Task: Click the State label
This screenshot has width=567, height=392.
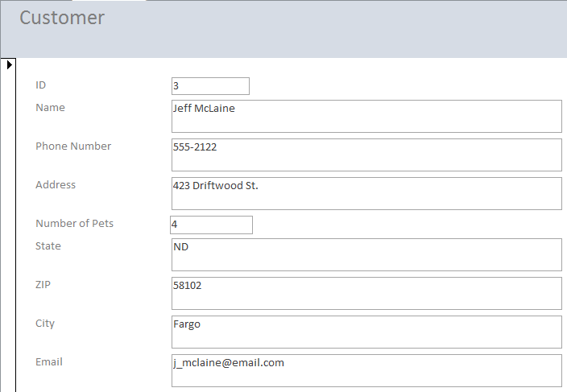Action: (48, 246)
